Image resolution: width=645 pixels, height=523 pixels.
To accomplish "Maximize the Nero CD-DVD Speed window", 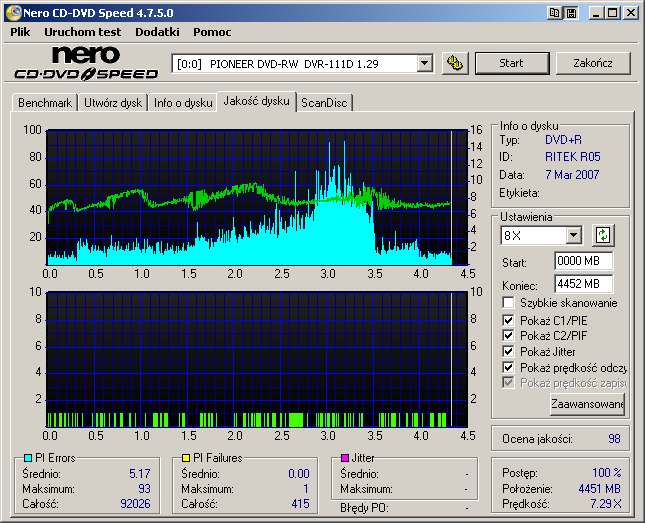I will [613, 13].
